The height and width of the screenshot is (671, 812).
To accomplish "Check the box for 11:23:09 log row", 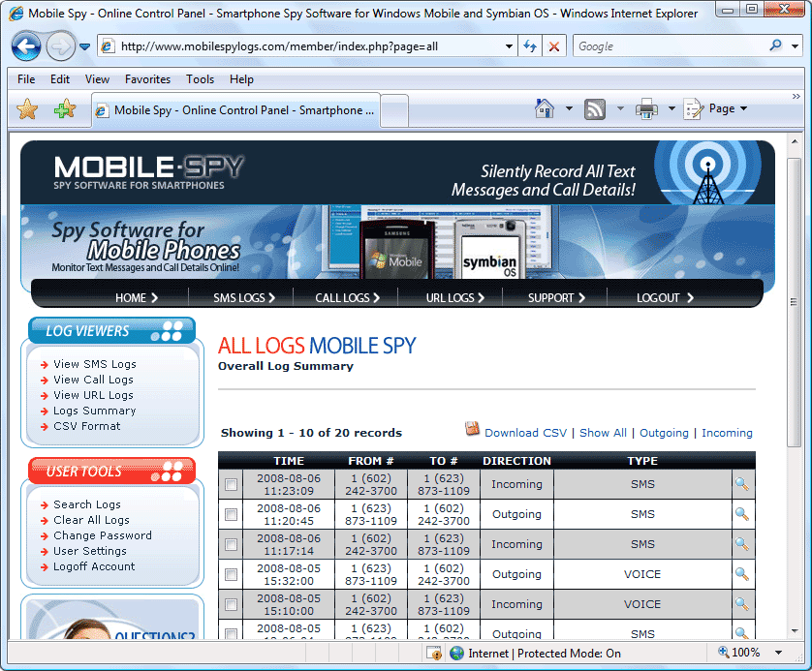I will (231, 484).
